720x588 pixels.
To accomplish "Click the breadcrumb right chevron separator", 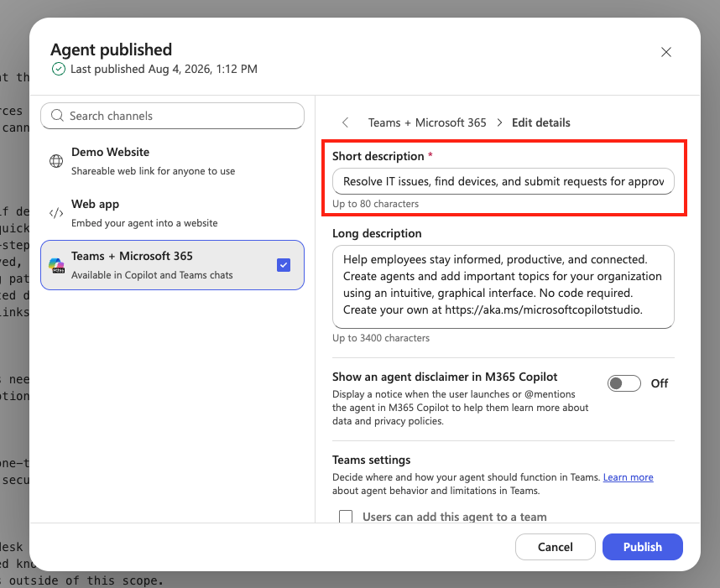I will point(499,122).
